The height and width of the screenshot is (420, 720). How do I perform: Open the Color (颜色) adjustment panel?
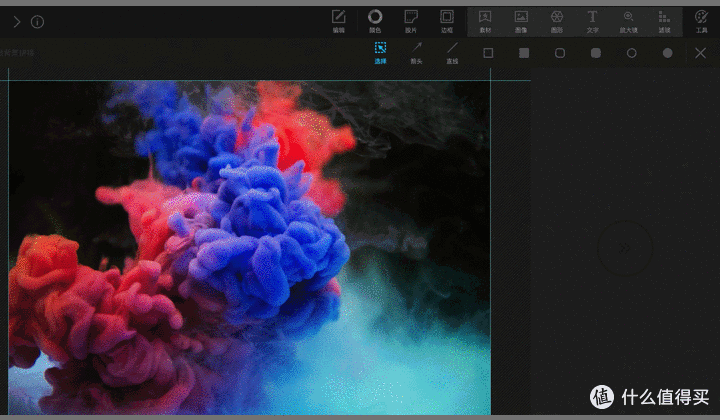click(375, 22)
